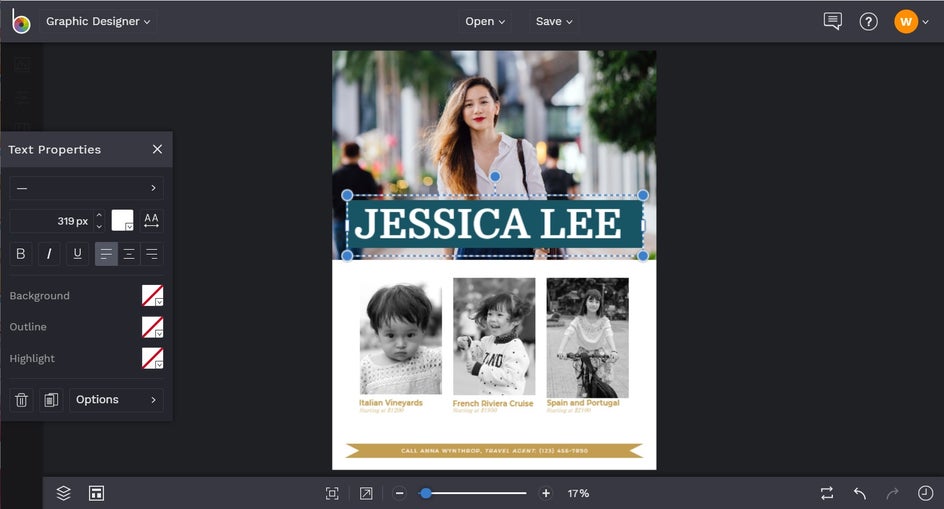
Task: Increase font size with up arrow
Action: click(x=99, y=214)
